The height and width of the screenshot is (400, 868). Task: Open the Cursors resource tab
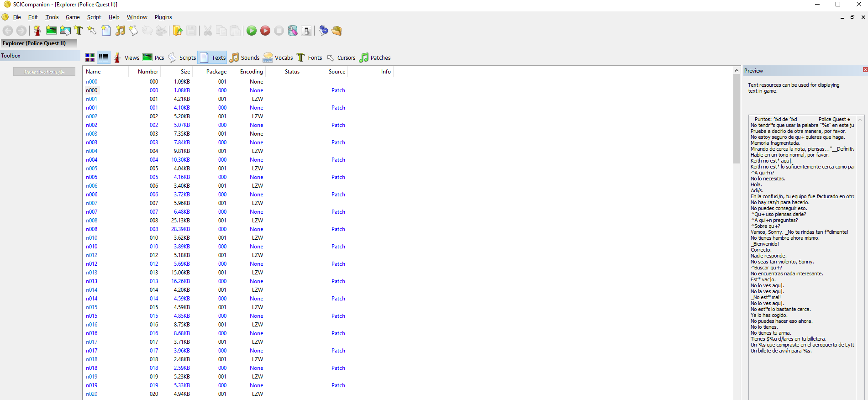(341, 58)
